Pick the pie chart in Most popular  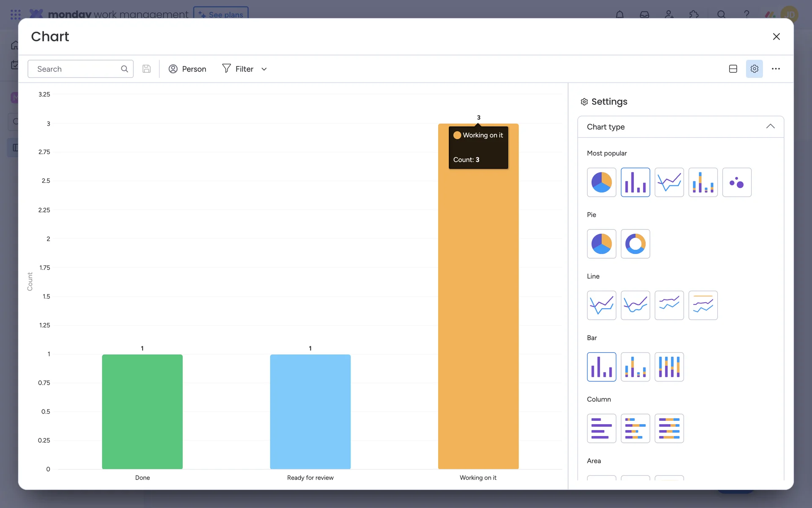point(601,182)
